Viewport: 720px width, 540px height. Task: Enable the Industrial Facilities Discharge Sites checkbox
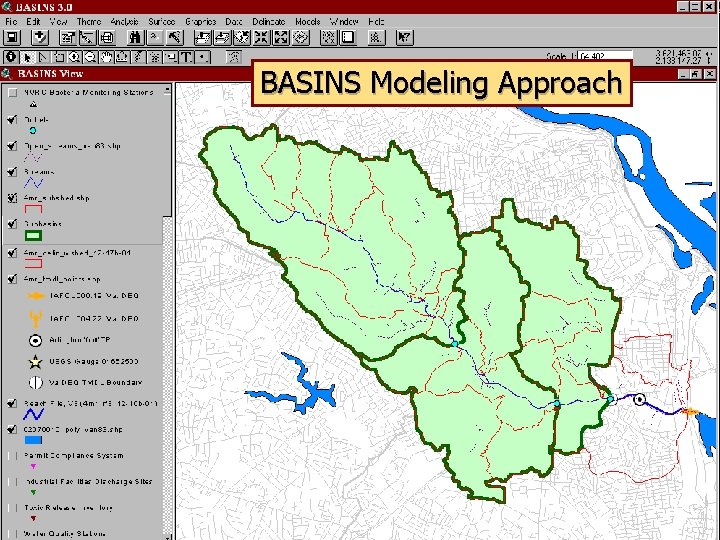(x=13, y=482)
